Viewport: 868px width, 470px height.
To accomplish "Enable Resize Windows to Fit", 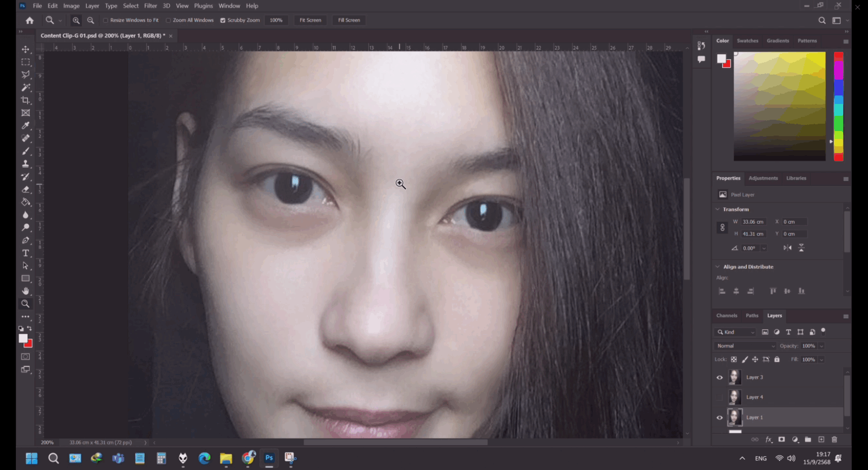I will [x=106, y=20].
